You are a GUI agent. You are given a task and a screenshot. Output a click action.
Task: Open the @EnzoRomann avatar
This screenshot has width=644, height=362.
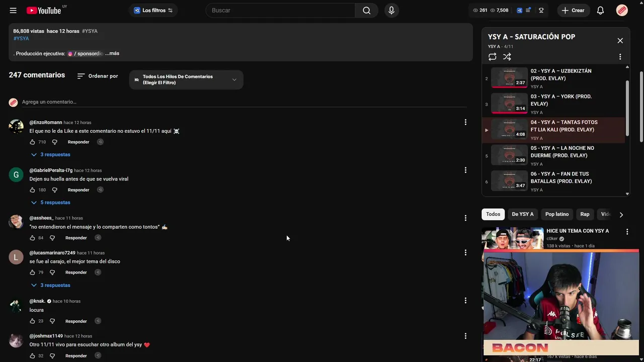(16, 127)
